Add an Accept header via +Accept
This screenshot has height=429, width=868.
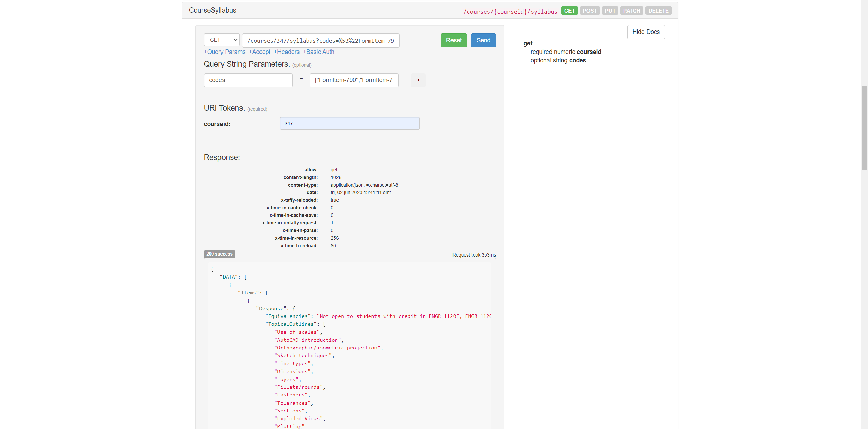pyautogui.click(x=259, y=52)
